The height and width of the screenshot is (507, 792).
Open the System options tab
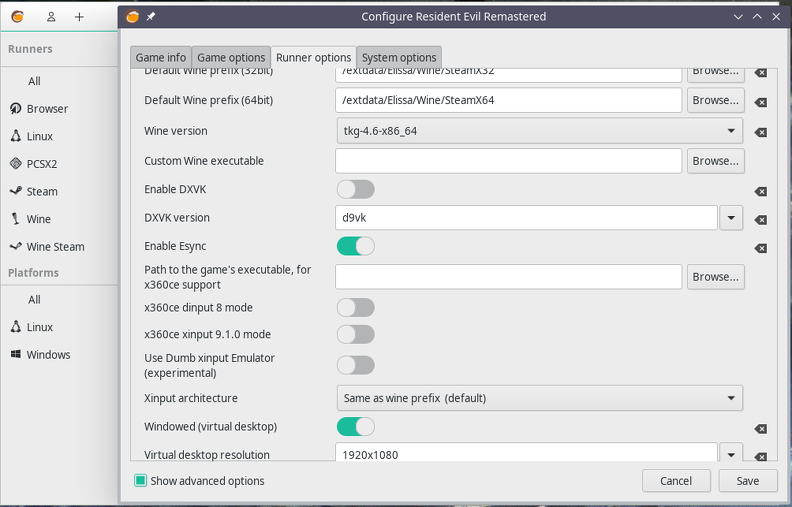pyautogui.click(x=399, y=57)
